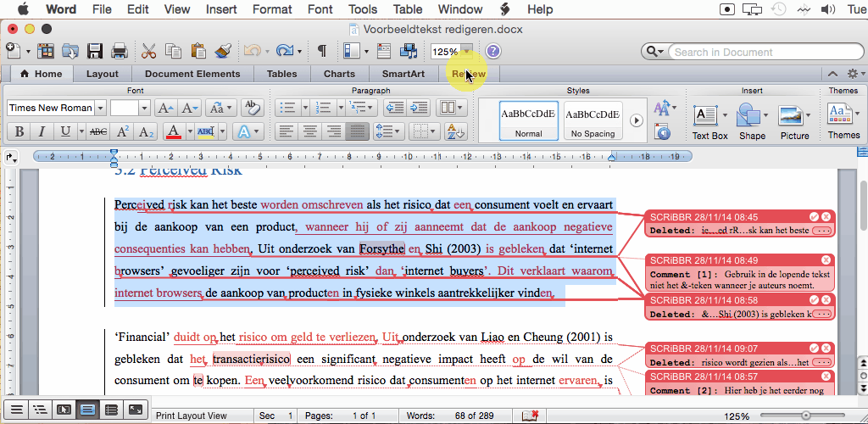Open the font size dropdown arrow
This screenshot has width=868, height=424.
tap(144, 108)
